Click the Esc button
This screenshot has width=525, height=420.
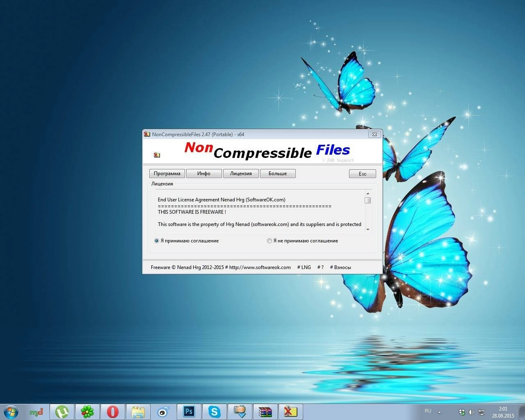363,174
